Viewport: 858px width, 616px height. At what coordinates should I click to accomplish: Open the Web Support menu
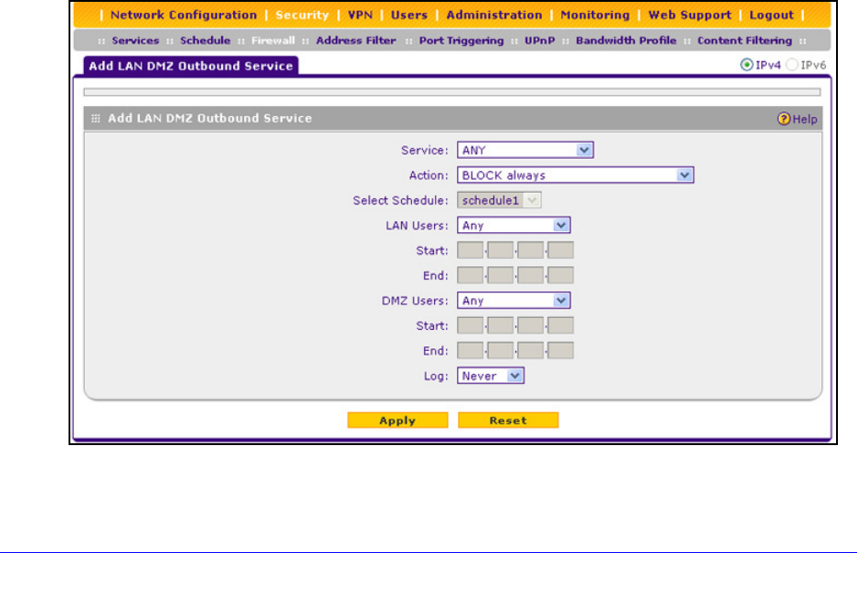click(690, 15)
